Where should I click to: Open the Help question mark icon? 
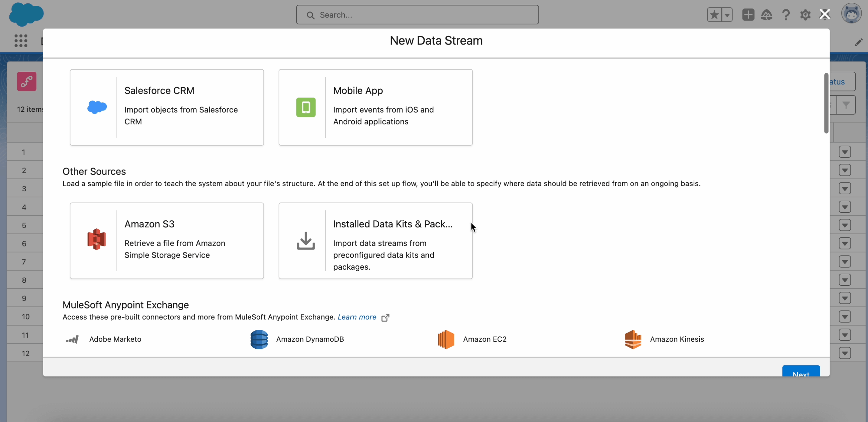tap(786, 15)
